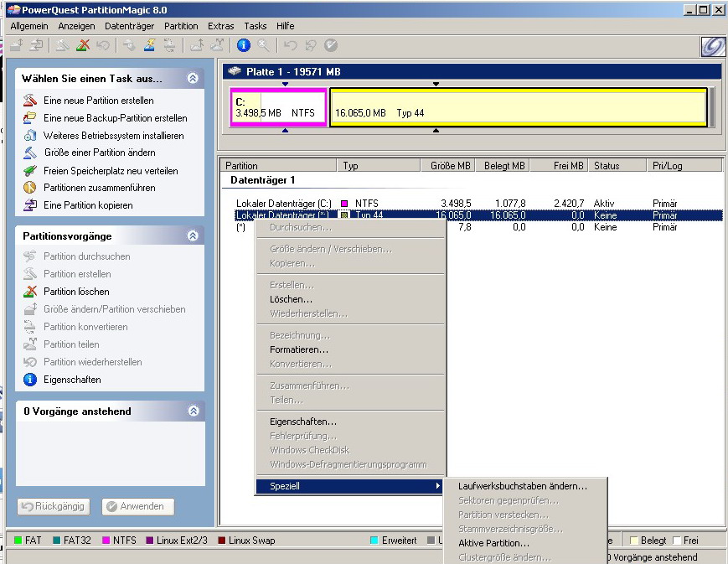Click the convert partition toolbar icon
Viewport: 728px width, 564px height.
click(169, 45)
